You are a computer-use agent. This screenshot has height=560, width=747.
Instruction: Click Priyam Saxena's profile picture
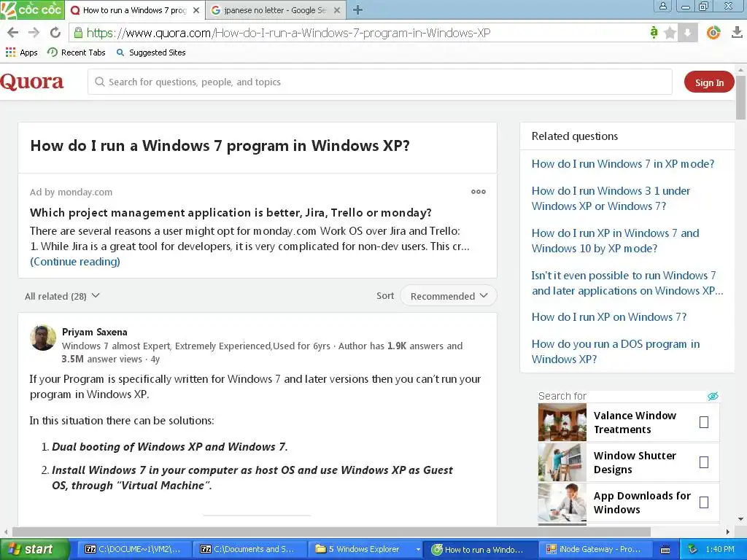point(43,338)
